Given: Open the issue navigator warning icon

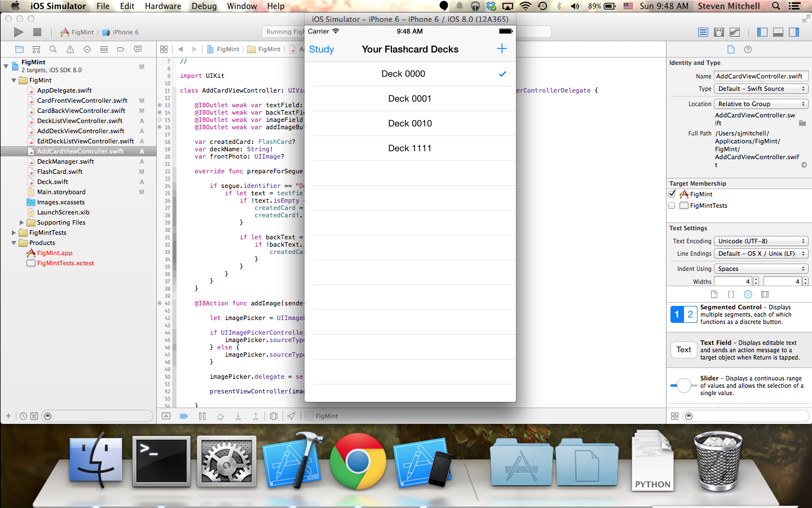Looking at the screenshot, I should 70,49.
